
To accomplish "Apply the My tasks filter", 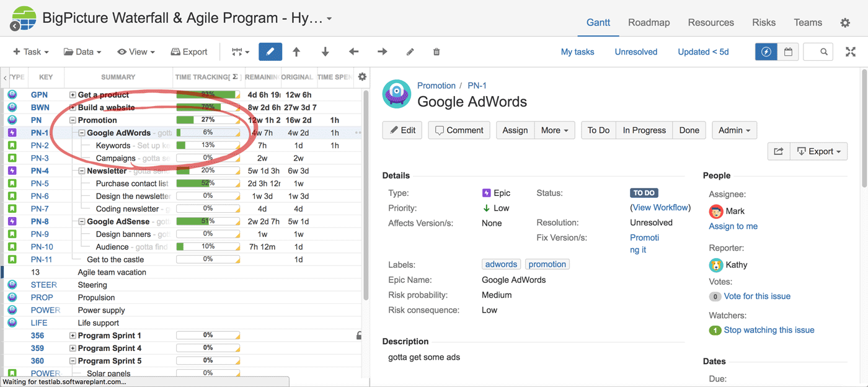I will tap(578, 52).
